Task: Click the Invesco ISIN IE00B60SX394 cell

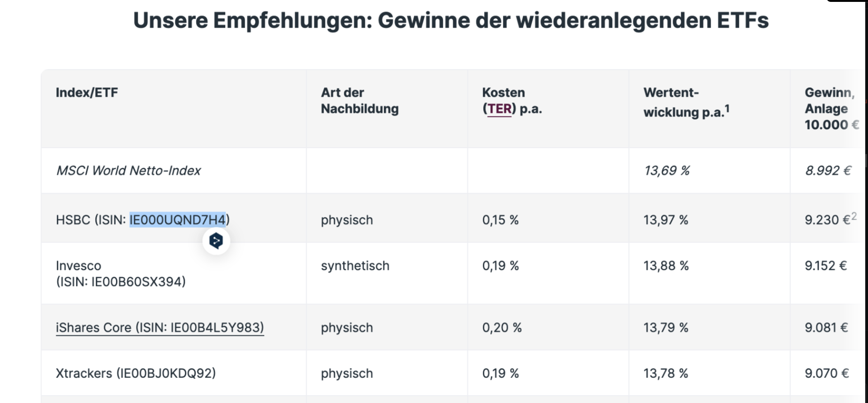Action: click(121, 273)
